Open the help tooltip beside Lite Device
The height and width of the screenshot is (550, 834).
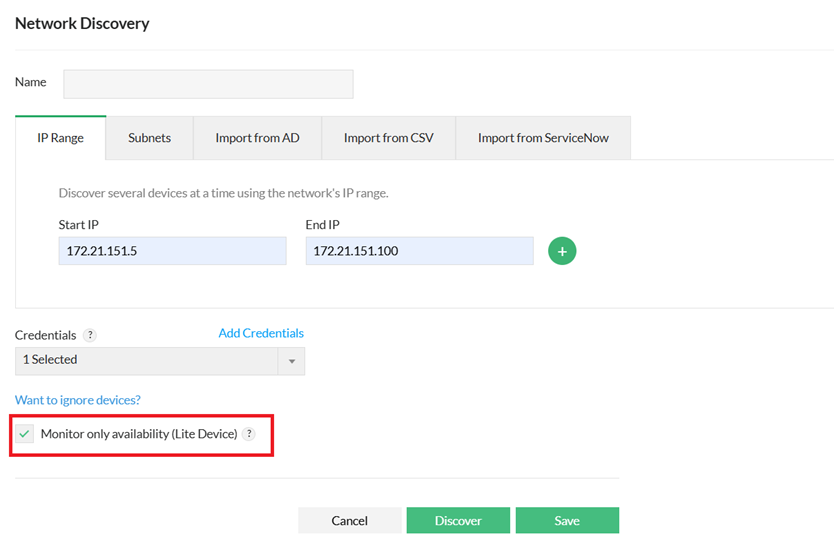pos(249,434)
